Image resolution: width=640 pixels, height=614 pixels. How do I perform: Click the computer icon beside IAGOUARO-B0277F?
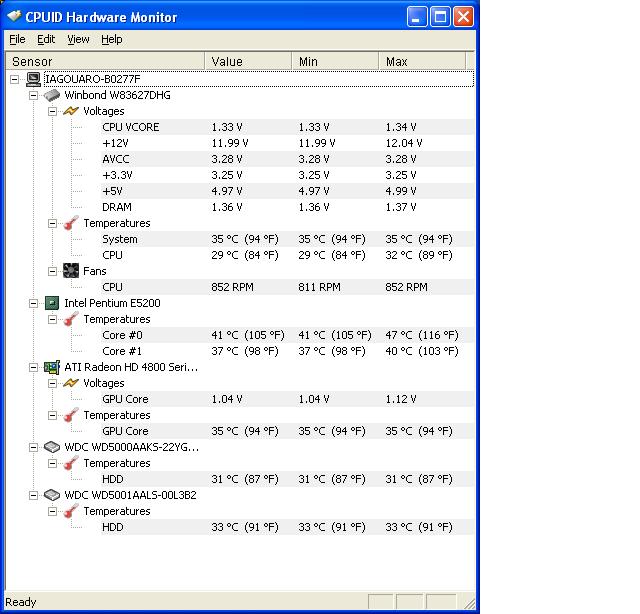33,79
